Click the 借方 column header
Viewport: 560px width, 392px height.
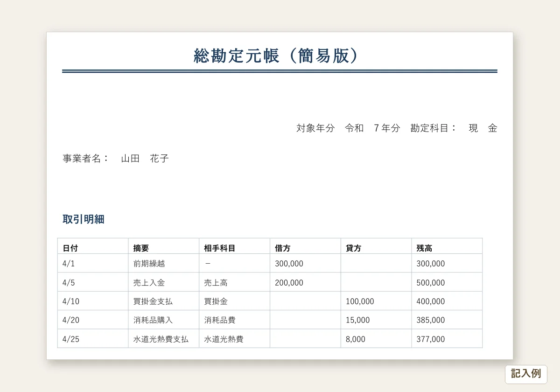(306, 248)
